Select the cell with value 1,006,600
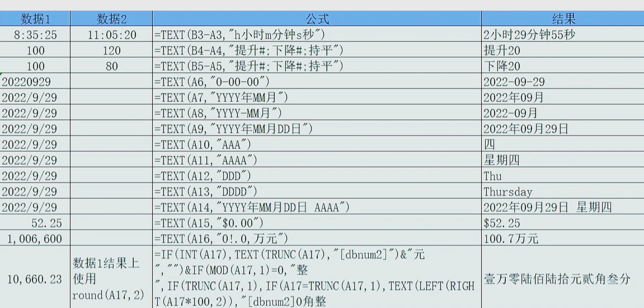 (36, 239)
